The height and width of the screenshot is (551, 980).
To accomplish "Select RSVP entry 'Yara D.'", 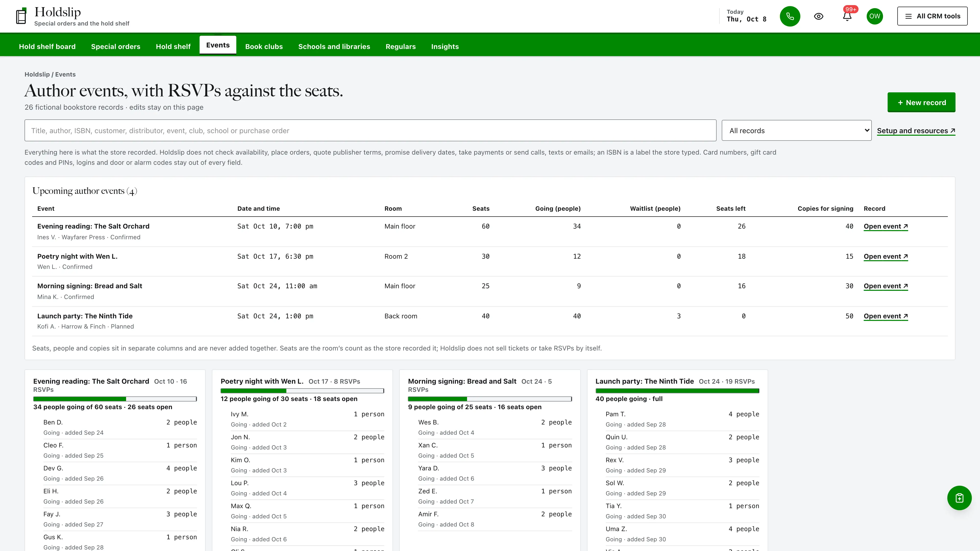I will pyautogui.click(x=495, y=473).
